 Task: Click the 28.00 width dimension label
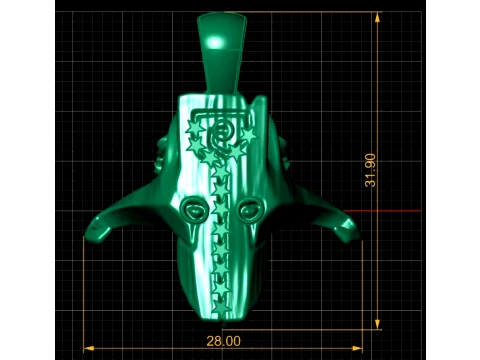223,341
